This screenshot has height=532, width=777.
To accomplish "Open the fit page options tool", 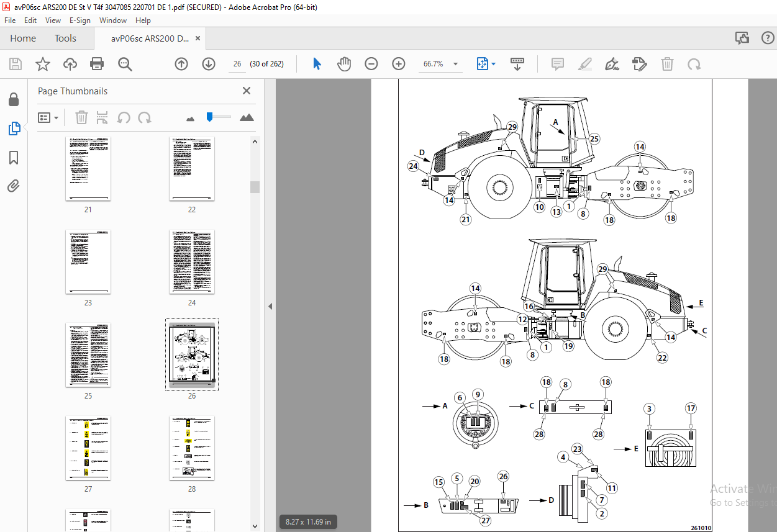I will tap(483, 64).
